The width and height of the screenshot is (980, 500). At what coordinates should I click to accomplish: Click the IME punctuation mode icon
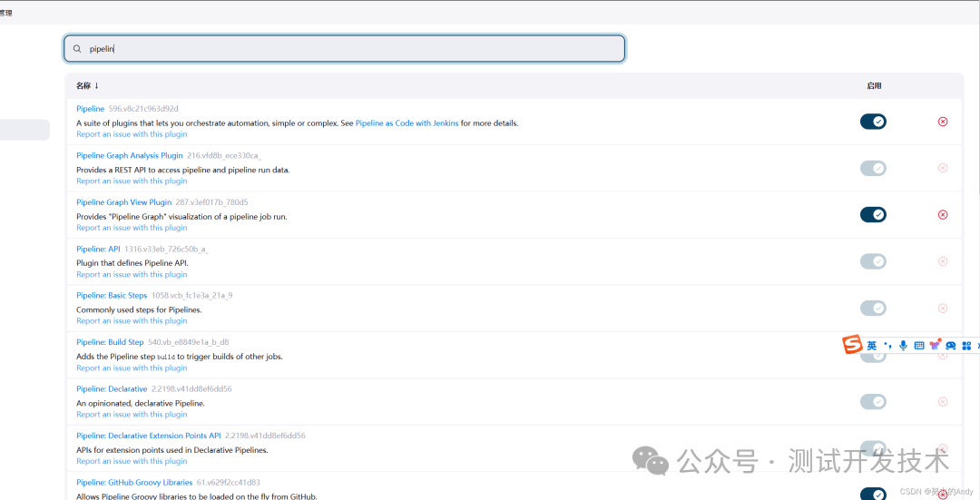click(x=887, y=345)
